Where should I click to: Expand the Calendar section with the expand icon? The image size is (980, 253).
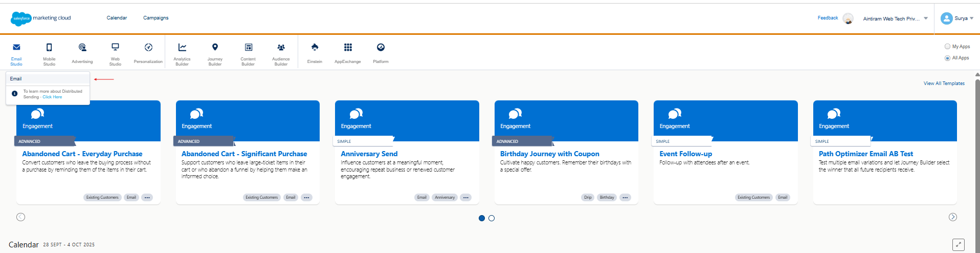tap(958, 245)
